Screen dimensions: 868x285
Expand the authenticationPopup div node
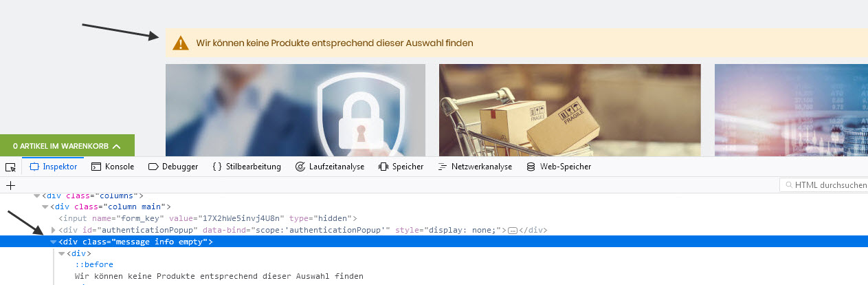click(54, 230)
